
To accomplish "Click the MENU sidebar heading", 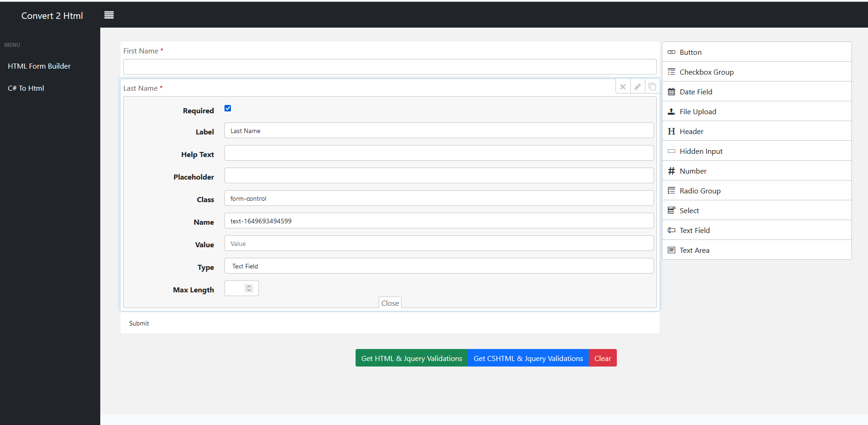I will click(x=12, y=45).
